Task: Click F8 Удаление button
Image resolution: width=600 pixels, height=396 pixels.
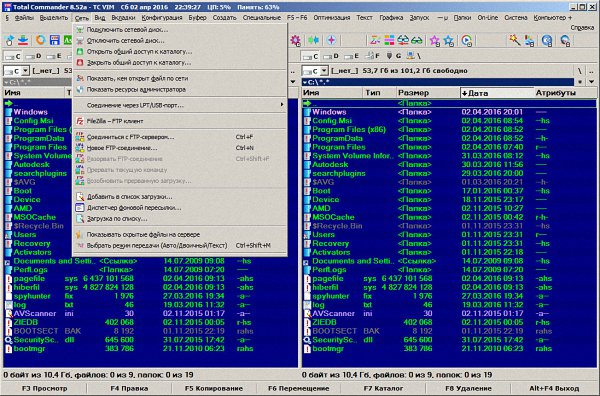Action: tap(468, 388)
